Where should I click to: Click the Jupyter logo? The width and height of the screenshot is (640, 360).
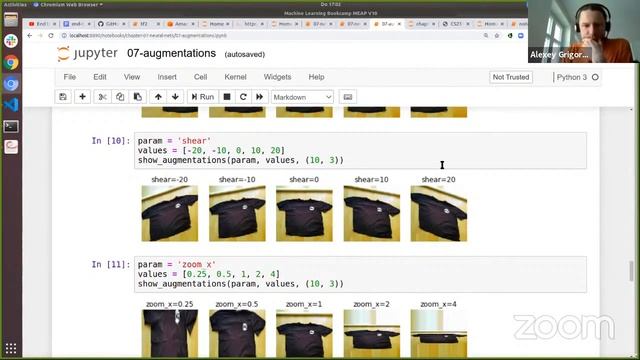click(x=87, y=53)
